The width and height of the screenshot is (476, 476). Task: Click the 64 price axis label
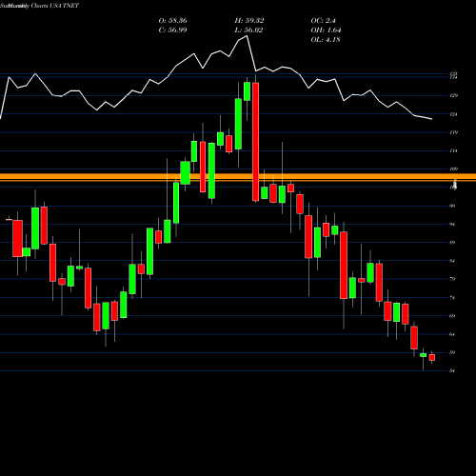coord(452,334)
